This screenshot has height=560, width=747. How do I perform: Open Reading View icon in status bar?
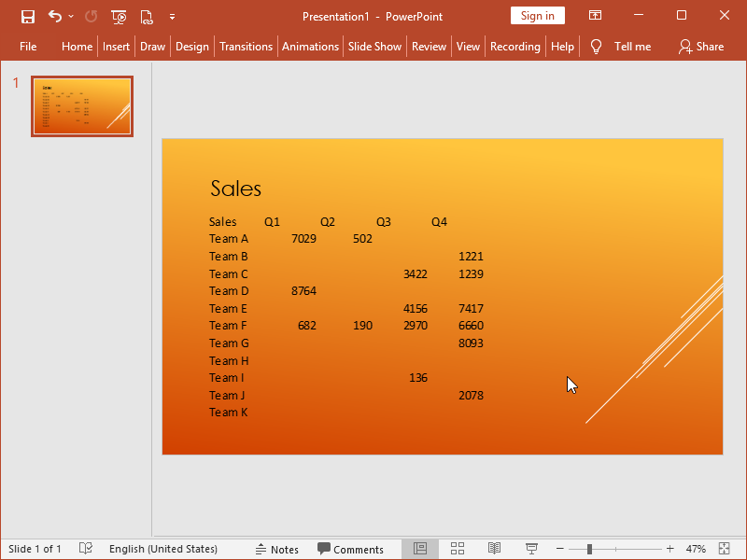[x=495, y=549]
